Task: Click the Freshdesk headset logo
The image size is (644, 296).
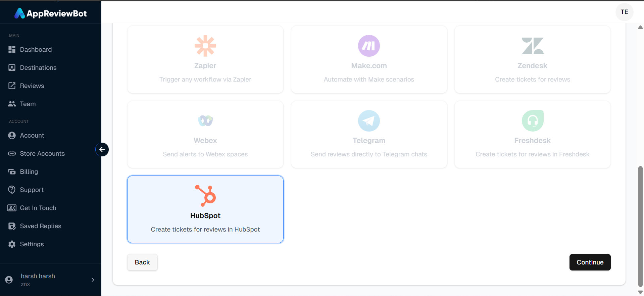Action: tap(533, 121)
